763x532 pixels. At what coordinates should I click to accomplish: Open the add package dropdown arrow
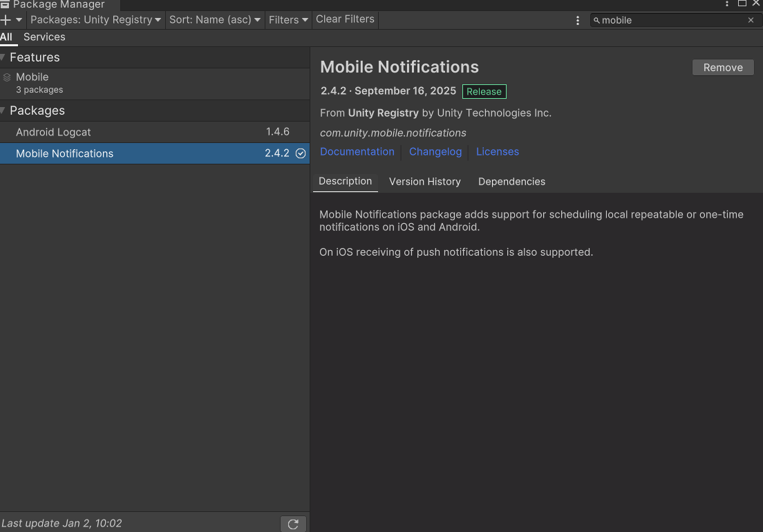click(x=19, y=20)
